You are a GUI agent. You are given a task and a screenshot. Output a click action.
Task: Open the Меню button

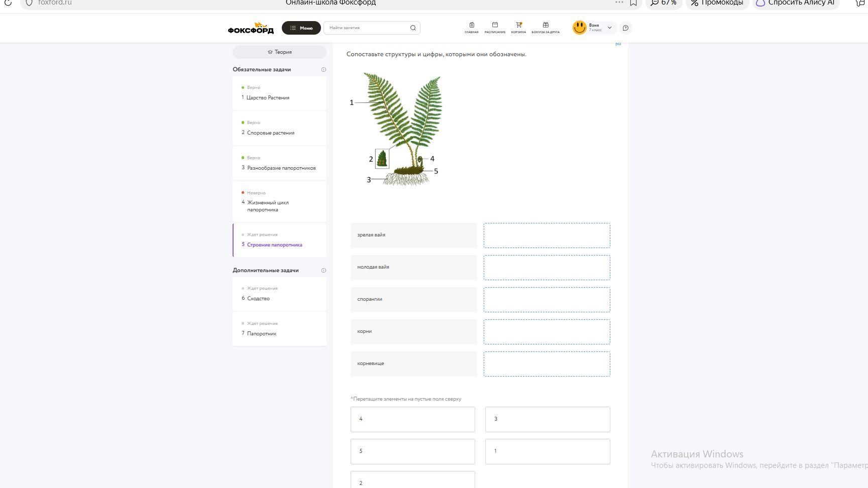301,28
